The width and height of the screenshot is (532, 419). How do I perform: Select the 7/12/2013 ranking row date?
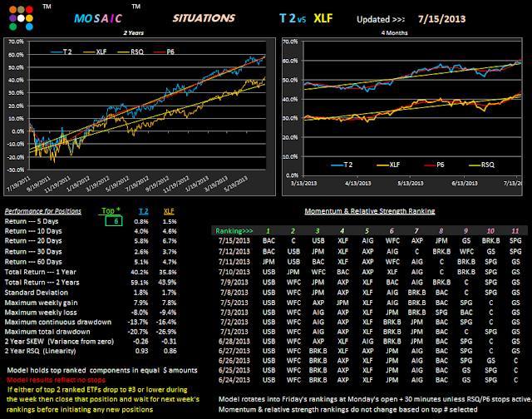click(234, 252)
